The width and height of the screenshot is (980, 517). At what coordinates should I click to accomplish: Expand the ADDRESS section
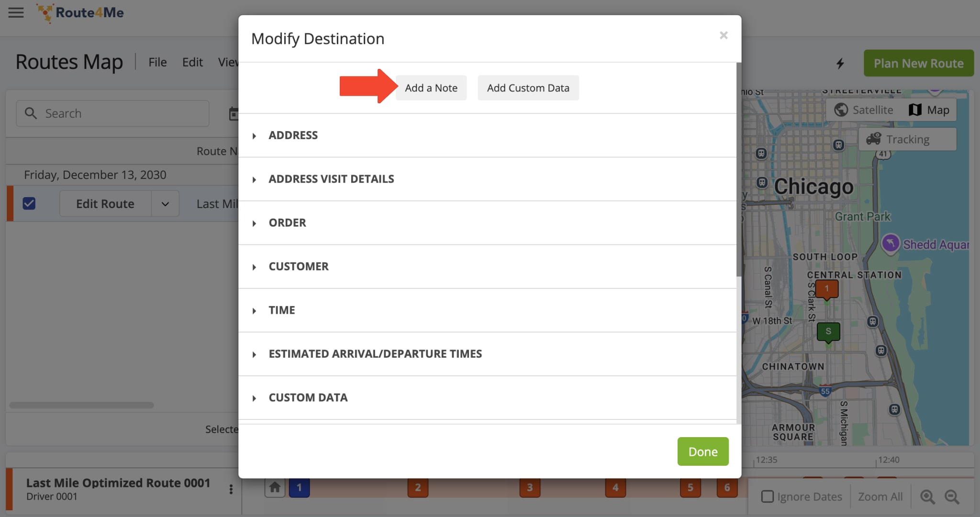pyautogui.click(x=256, y=135)
